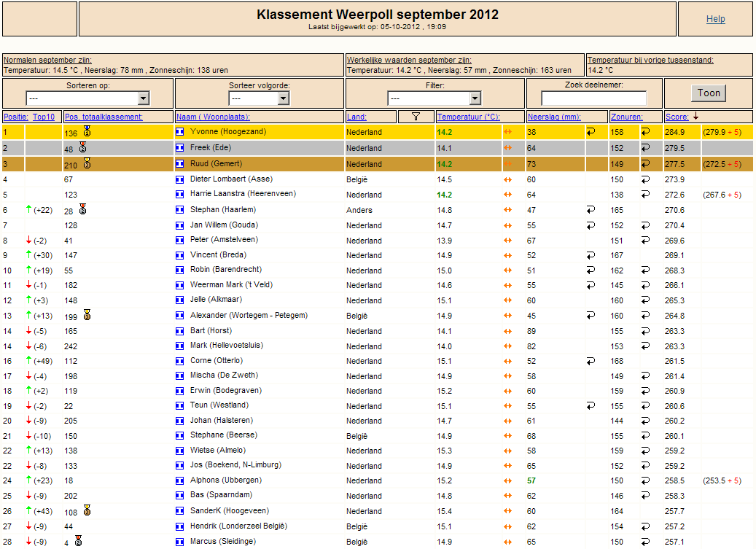Image resolution: width=756 pixels, height=549 pixels.
Task: Sort by 'Naam ( Woonplaats)' header
Action: [213, 117]
